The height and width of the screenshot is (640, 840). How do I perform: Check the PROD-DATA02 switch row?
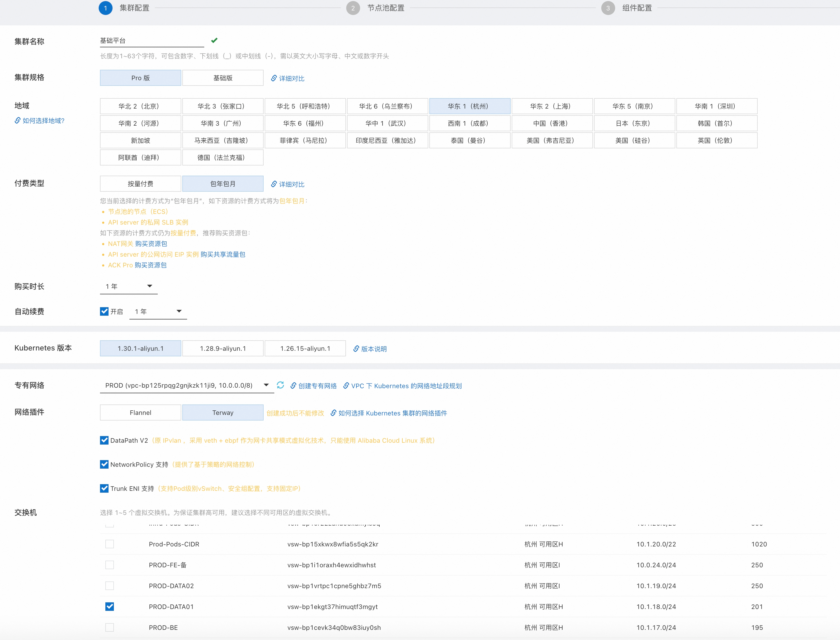coord(109,586)
